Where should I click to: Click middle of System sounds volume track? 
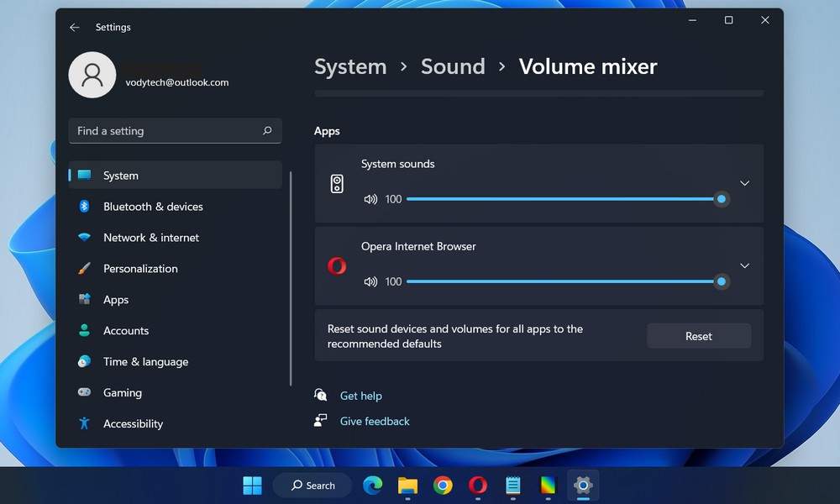tap(564, 199)
